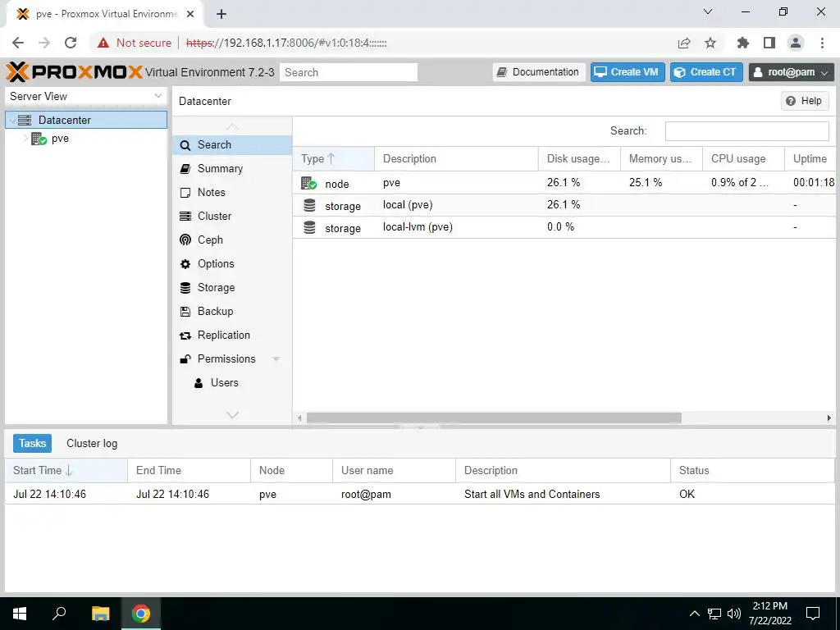Screen dimensions: 840x630
Task: Click the gear icon next to Options
Action: 185,264
